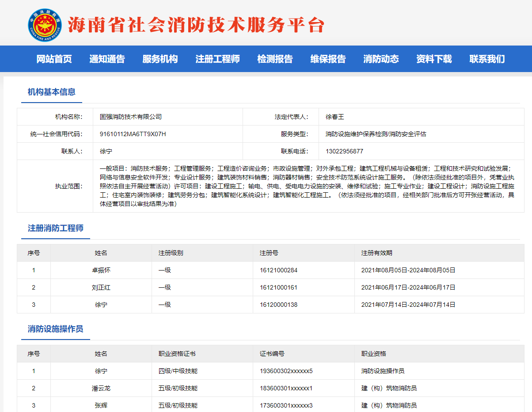Click the contact phone number 13022956877
The height and width of the screenshot is (412, 532).
point(344,151)
